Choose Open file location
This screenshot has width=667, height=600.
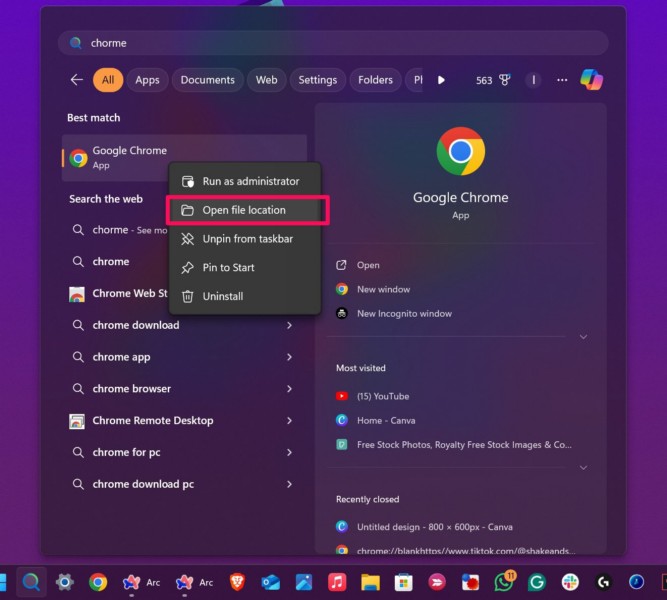(247, 210)
